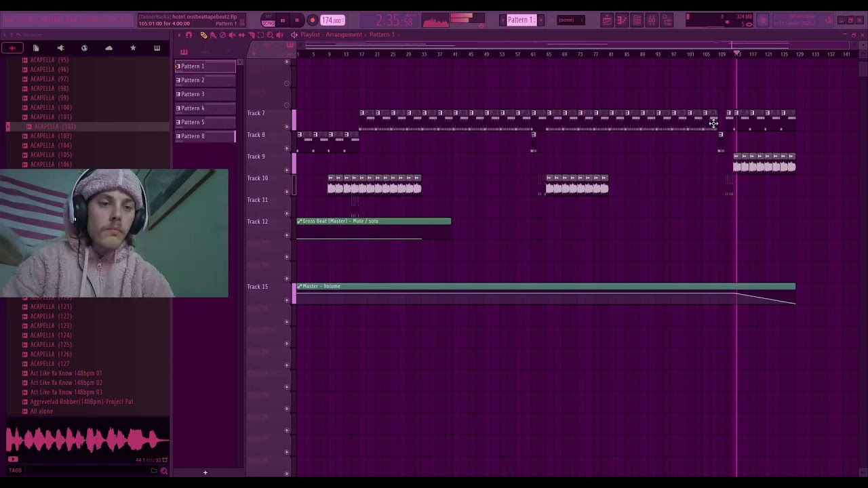868x488 pixels.
Task: Select the Draw pencil tool
Action: tap(203, 35)
